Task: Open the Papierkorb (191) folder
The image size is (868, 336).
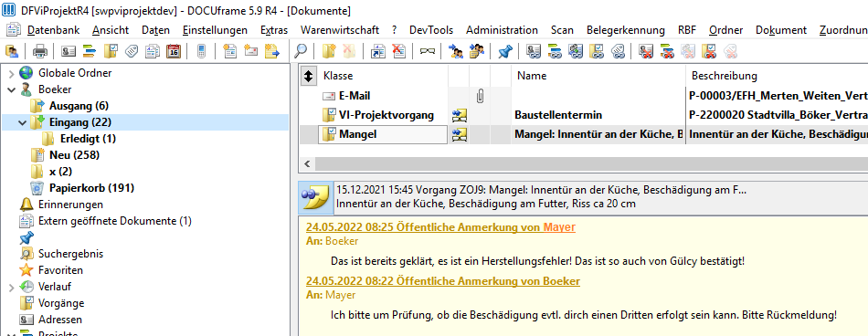Action: click(91, 188)
